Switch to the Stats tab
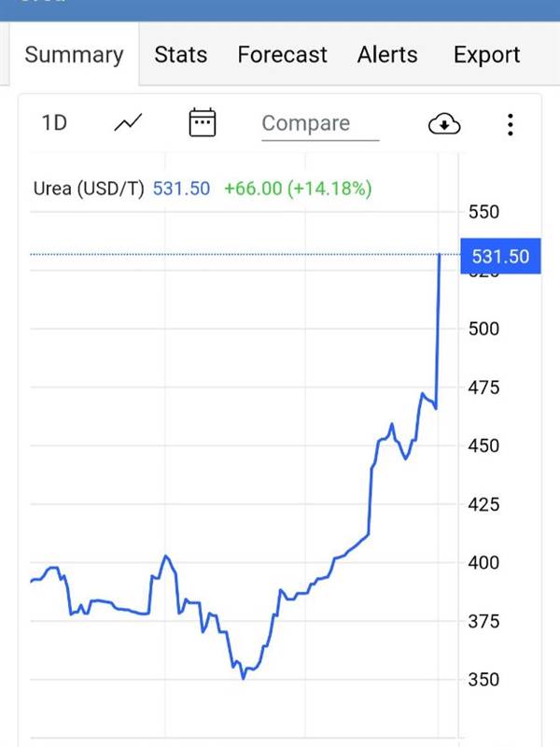This screenshot has height=747, width=560. pos(181,54)
